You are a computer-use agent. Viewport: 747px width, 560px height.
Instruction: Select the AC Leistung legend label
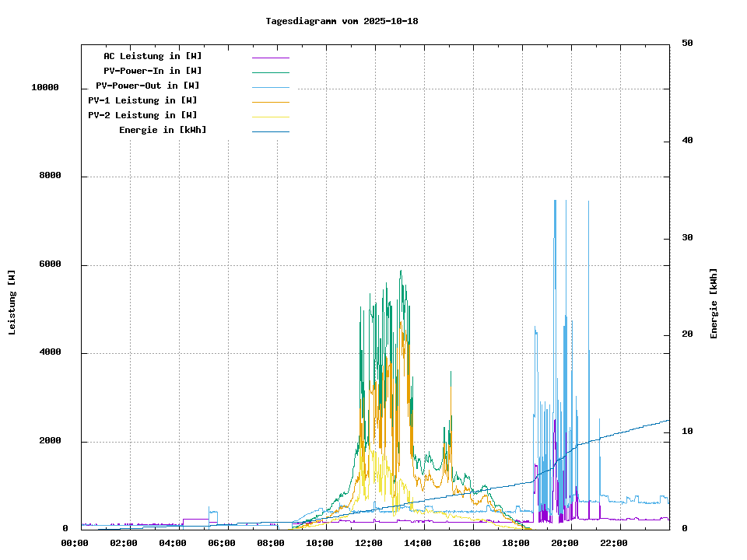(153, 56)
